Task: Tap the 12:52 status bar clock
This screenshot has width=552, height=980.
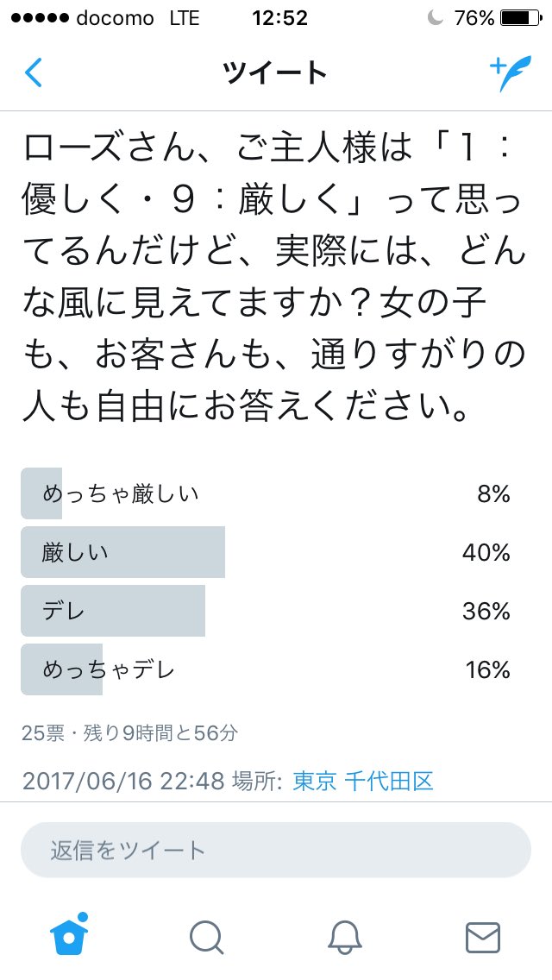Action: [x=280, y=18]
